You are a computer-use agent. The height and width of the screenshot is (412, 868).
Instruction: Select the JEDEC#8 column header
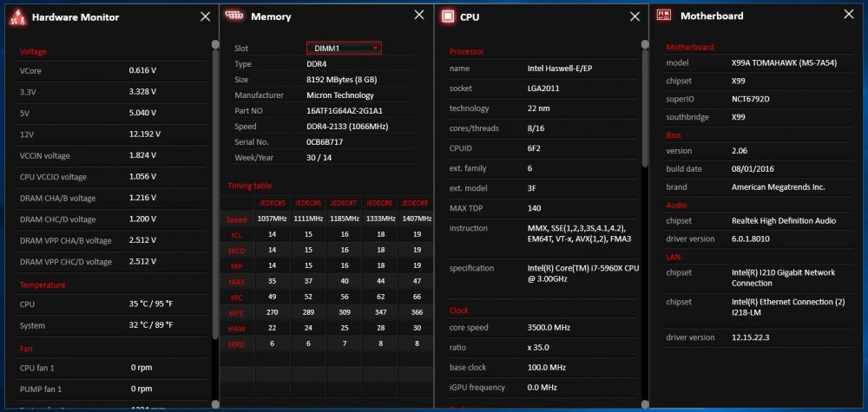click(x=379, y=203)
